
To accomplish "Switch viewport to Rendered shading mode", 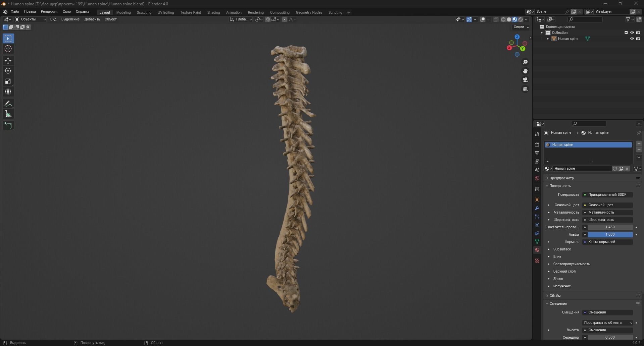I will pos(520,19).
